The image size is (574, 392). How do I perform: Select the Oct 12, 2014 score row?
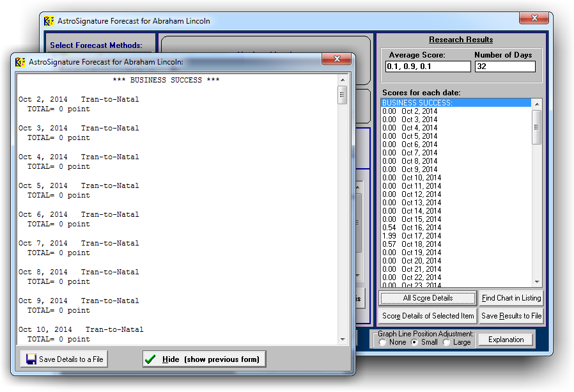456,194
